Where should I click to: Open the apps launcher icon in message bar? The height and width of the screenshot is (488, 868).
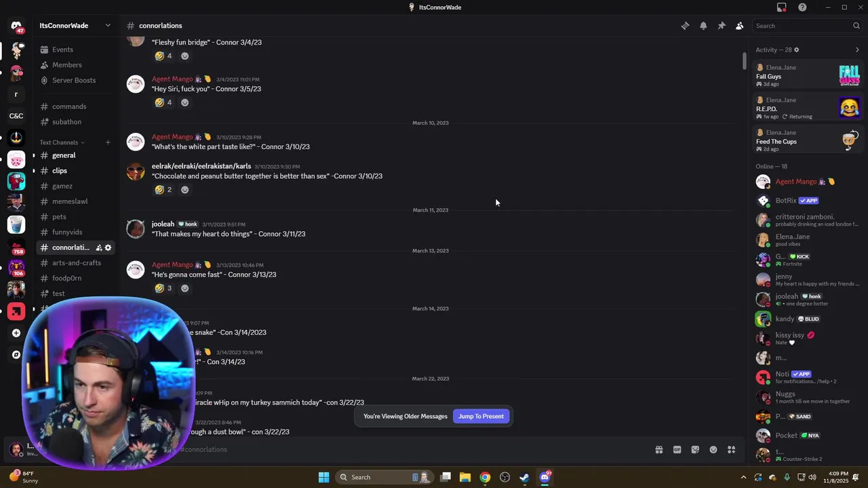[732, 449]
